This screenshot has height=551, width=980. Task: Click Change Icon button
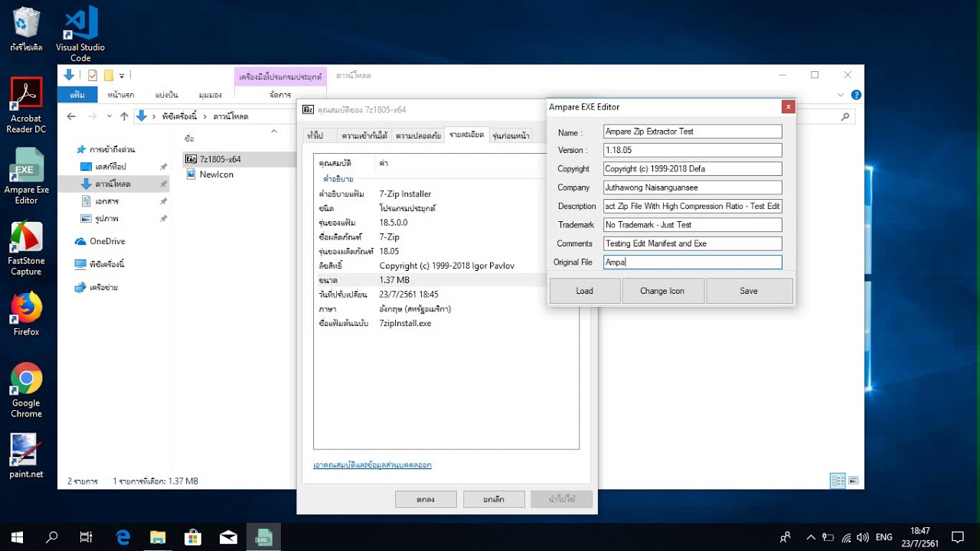[662, 291]
